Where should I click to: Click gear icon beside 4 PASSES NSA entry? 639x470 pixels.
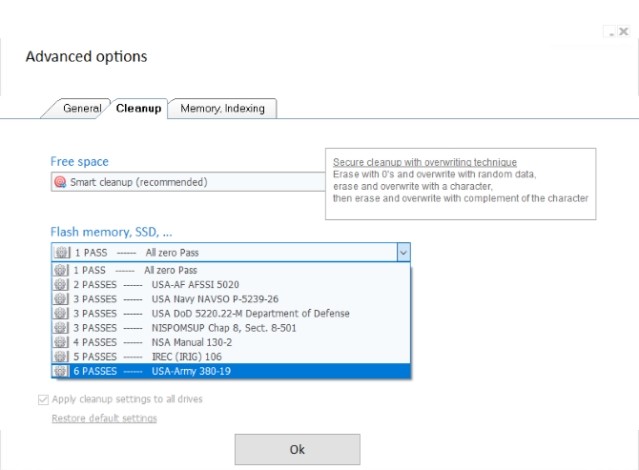click(x=61, y=342)
